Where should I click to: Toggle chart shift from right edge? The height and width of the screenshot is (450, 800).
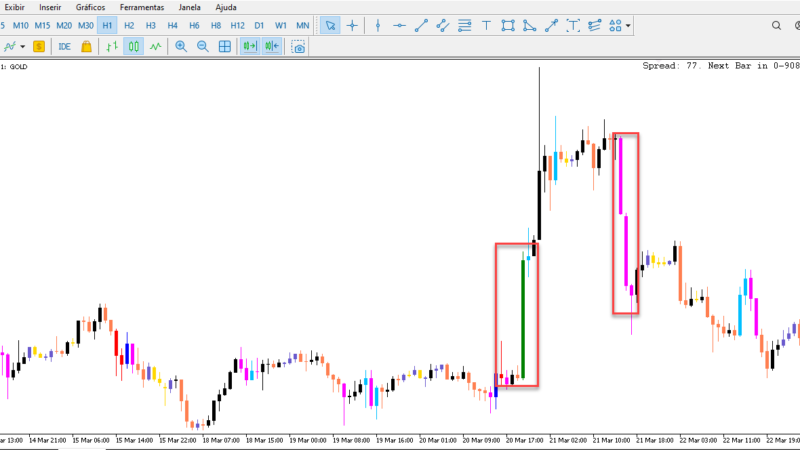[x=272, y=47]
